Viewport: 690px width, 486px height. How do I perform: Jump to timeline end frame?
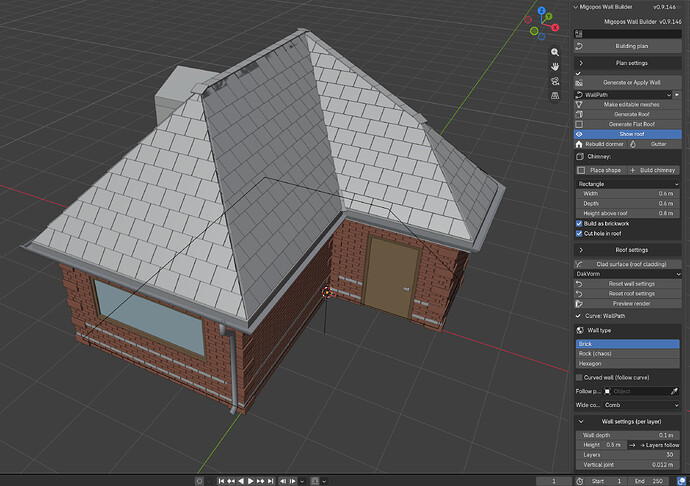271,481
